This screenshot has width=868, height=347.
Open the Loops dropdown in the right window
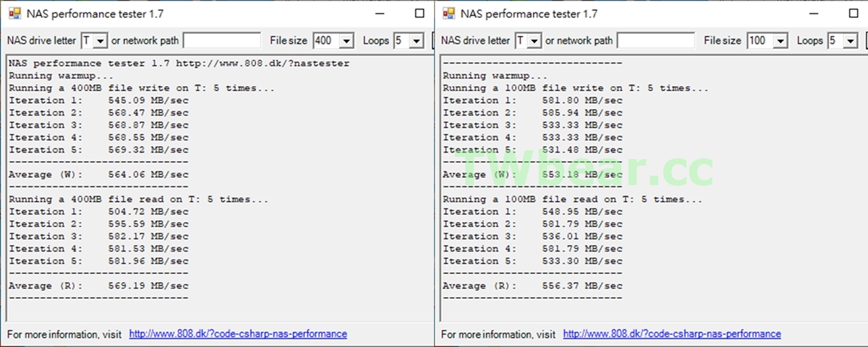[850, 41]
